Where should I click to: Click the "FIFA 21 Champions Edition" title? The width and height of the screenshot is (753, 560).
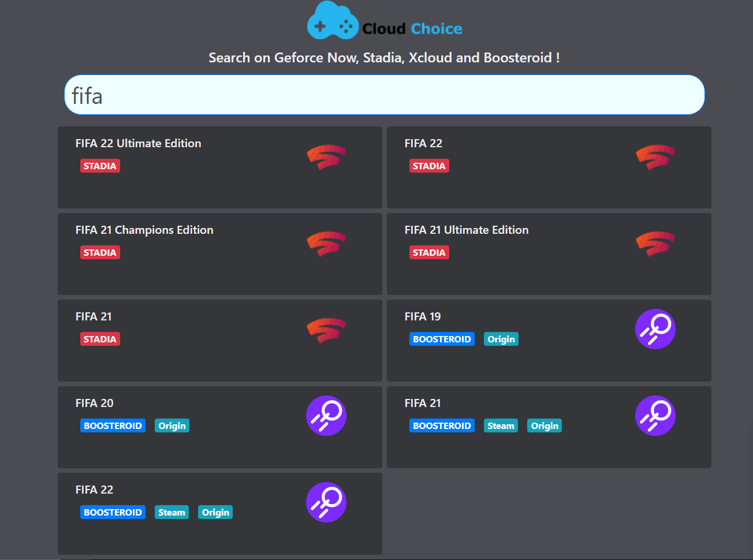144,230
